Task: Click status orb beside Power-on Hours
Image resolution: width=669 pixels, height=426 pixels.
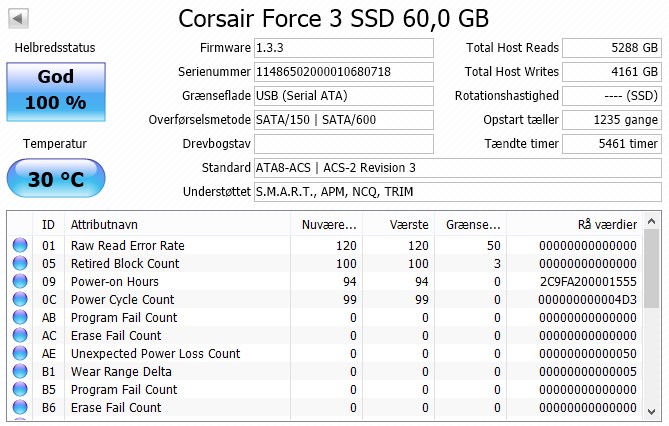Action: click(20, 281)
